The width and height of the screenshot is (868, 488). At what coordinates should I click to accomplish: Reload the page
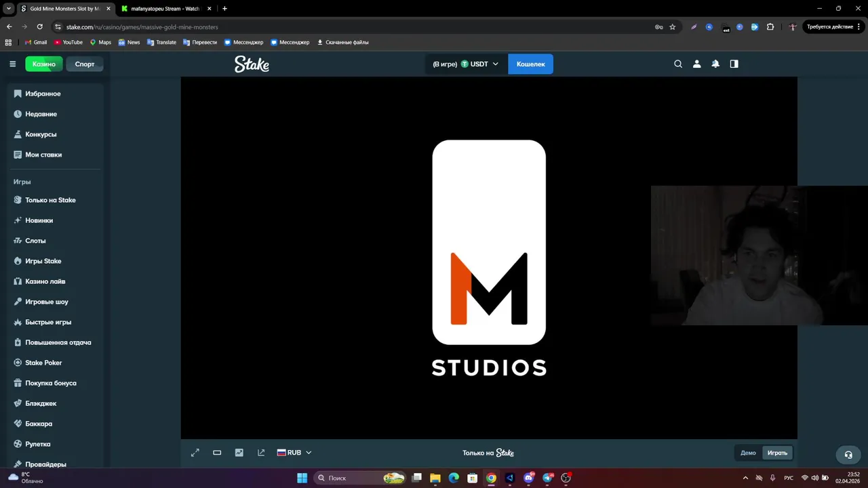(40, 27)
